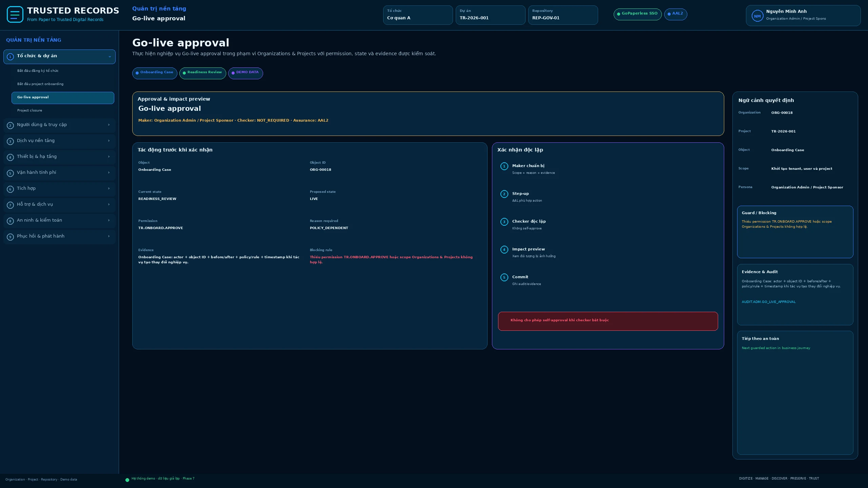
Task: Click the numbered circle 2 beside Người dùng & truy cập
Action: [10, 125]
